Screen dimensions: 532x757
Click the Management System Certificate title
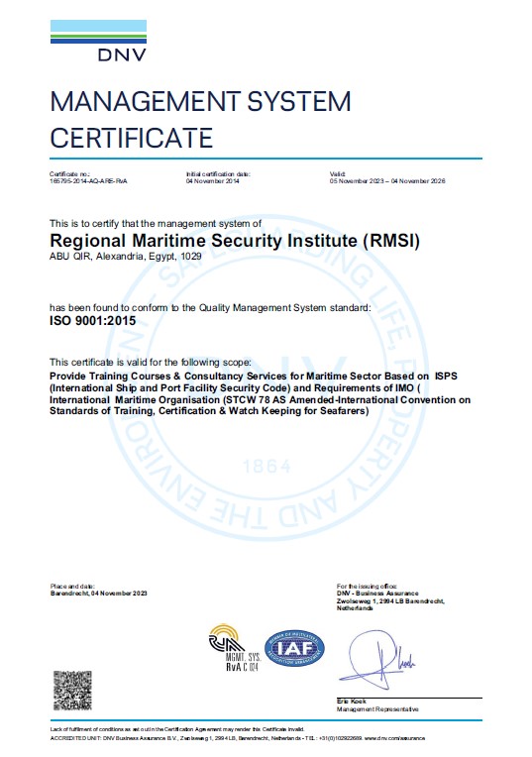200,119
